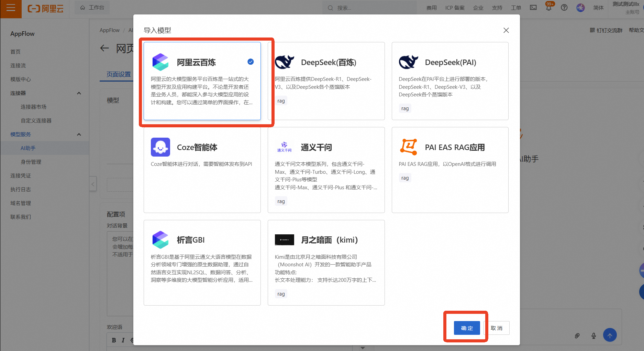Open the 企业 header menu
Image resolution: width=644 pixels, height=351 pixels.
(x=478, y=8)
